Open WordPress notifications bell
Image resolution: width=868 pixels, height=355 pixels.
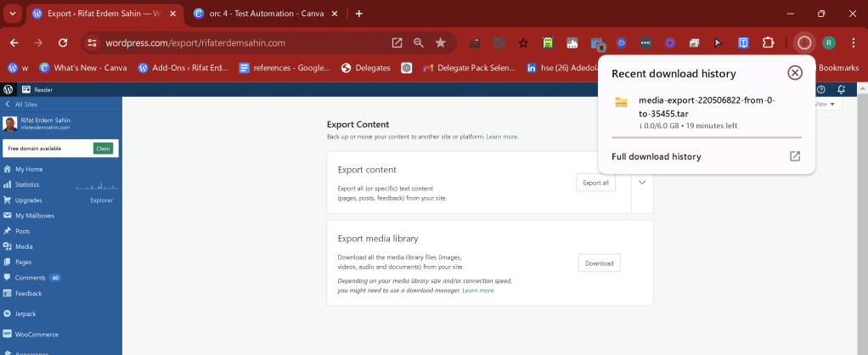click(842, 89)
